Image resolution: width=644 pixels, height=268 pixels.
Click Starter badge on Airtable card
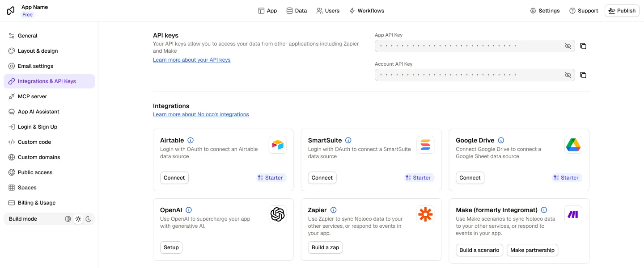[270, 178]
